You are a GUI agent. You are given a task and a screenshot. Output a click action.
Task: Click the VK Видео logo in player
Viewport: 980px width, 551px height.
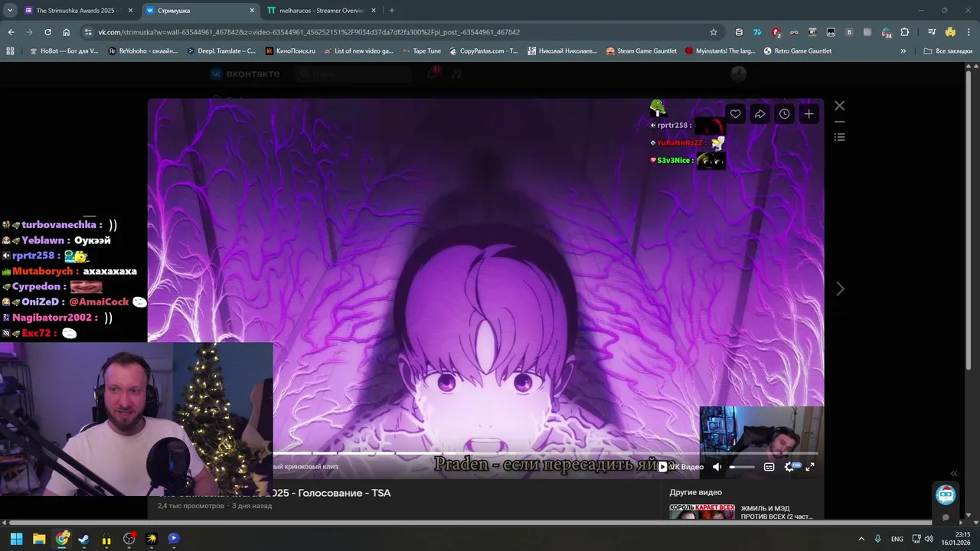[x=681, y=467]
